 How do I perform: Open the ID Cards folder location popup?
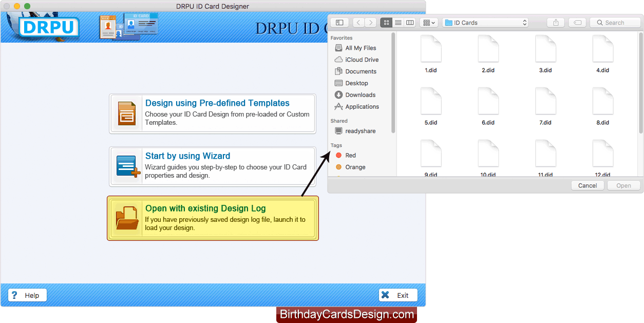(485, 23)
